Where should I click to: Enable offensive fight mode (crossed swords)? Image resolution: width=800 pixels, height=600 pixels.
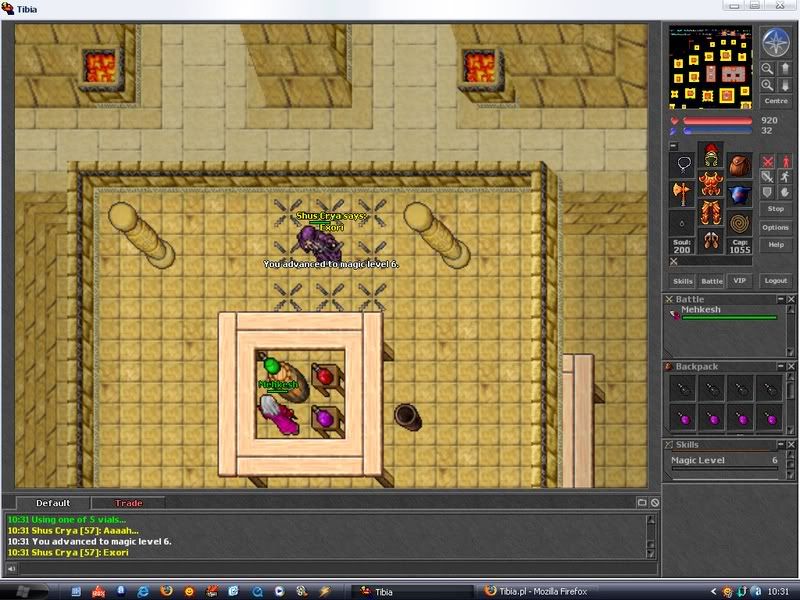[767, 161]
